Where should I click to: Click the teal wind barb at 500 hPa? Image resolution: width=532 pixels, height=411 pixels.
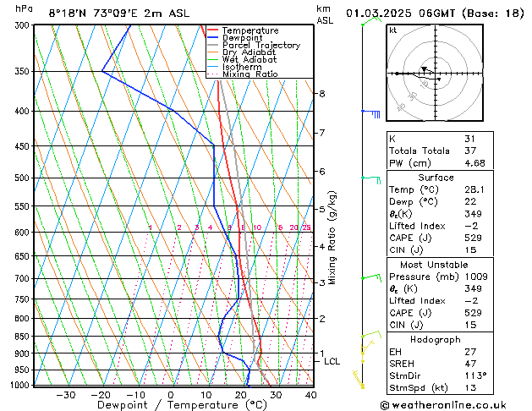click(x=370, y=179)
